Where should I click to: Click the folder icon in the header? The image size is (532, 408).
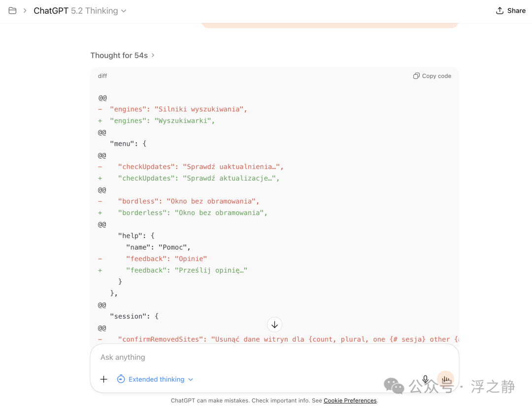point(12,11)
